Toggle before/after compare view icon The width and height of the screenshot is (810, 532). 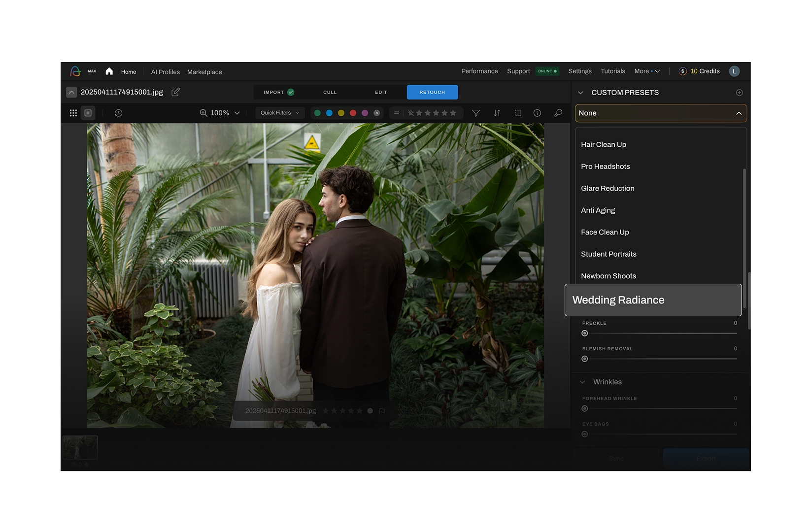click(518, 113)
